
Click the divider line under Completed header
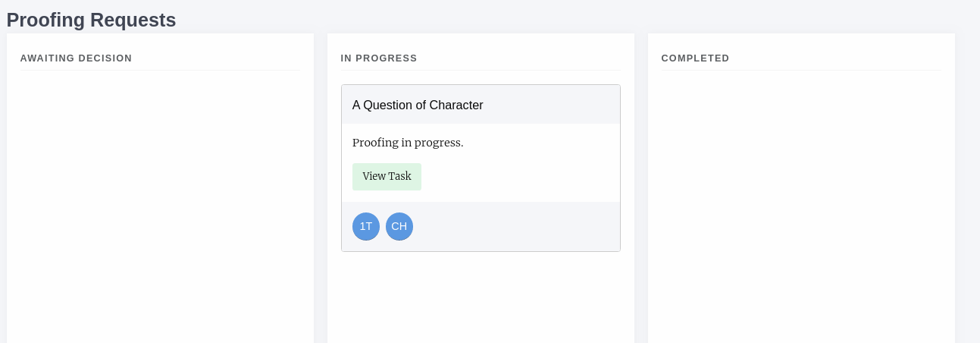coord(801,71)
